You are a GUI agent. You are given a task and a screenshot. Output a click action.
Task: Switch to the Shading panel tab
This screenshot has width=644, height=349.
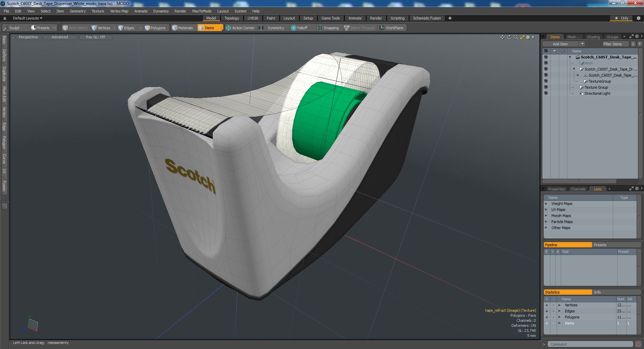coord(593,37)
